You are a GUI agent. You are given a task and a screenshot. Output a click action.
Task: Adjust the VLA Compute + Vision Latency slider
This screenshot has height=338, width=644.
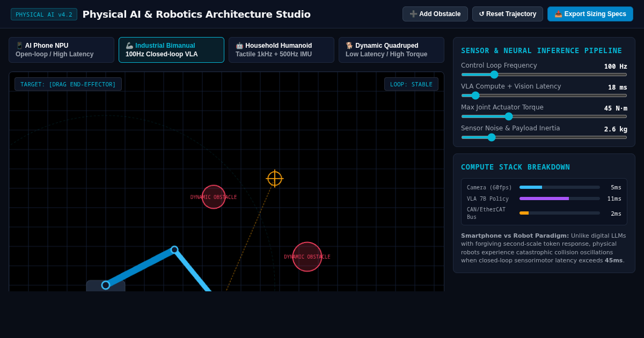(x=544, y=95)
